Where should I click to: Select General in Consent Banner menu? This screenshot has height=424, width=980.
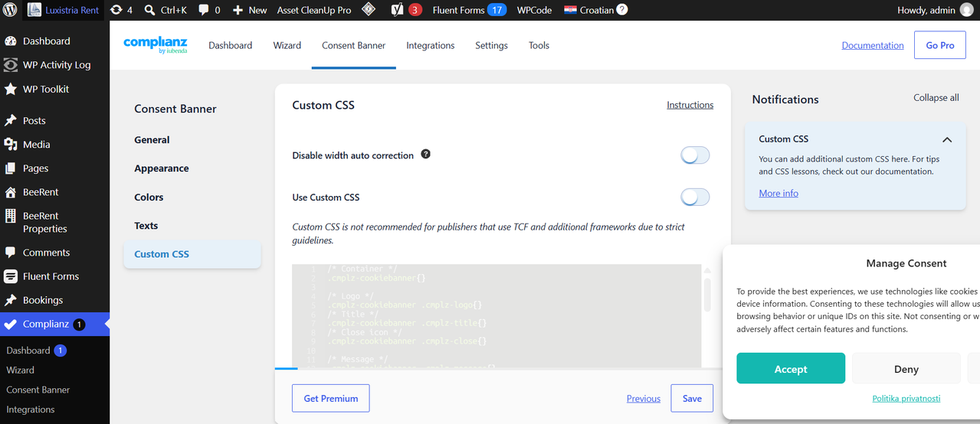(x=152, y=140)
